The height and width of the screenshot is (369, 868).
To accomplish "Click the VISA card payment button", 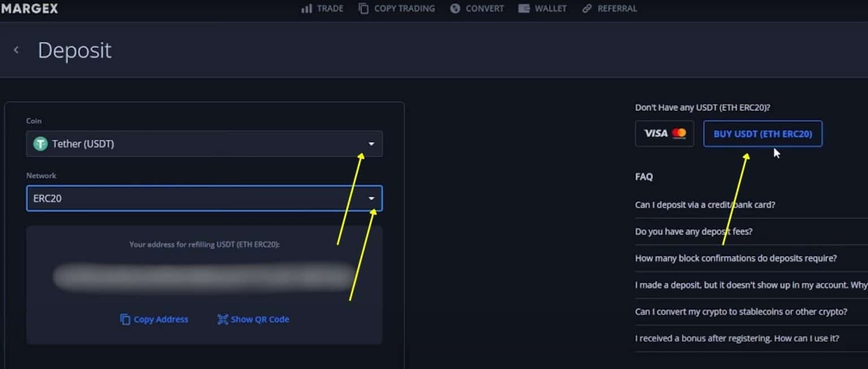I will click(665, 133).
